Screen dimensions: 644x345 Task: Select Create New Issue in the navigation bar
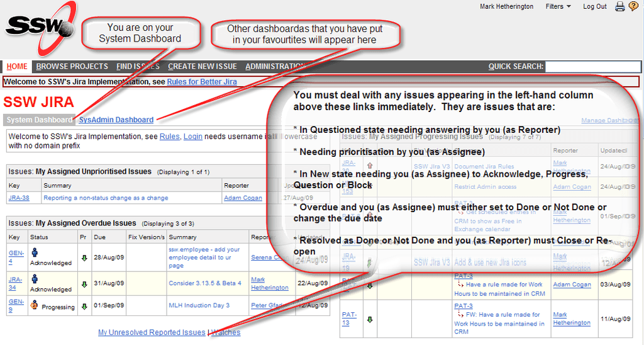point(202,66)
